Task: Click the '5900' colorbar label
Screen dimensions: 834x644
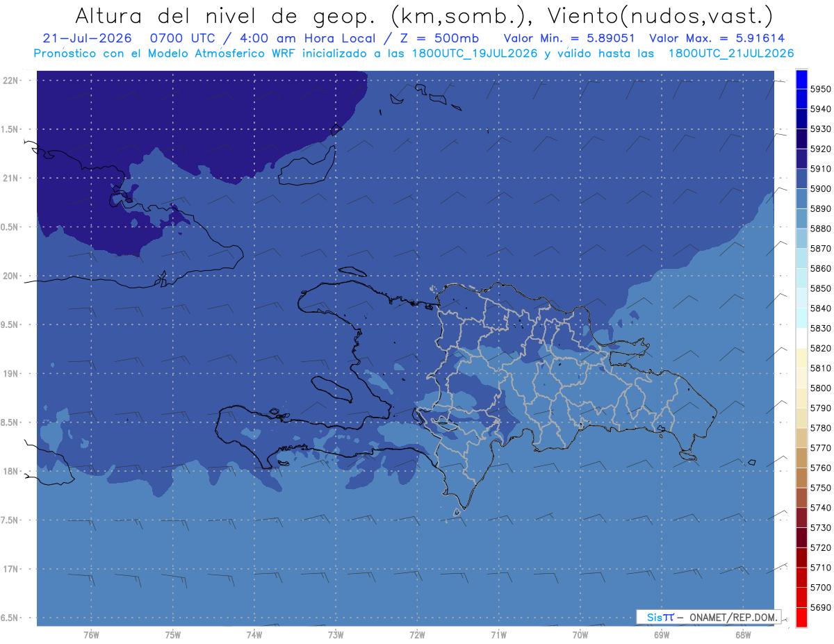Action: pyautogui.click(x=820, y=189)
